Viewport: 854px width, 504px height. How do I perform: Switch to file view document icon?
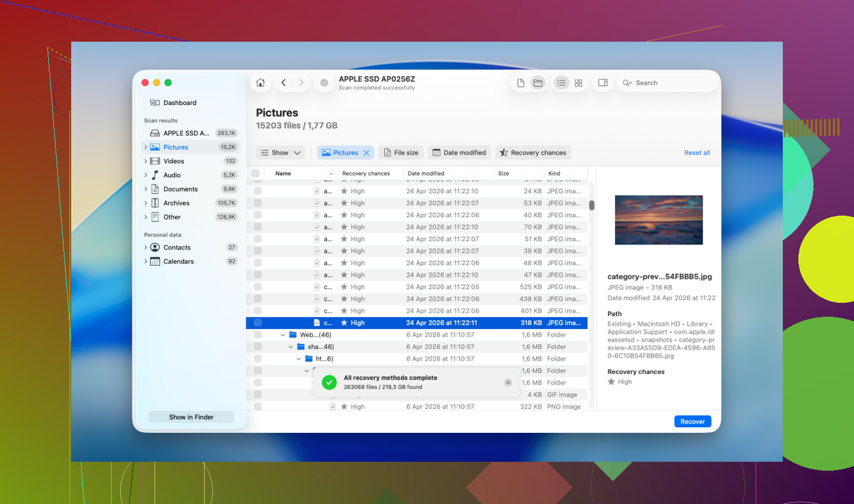click(521, 83)
